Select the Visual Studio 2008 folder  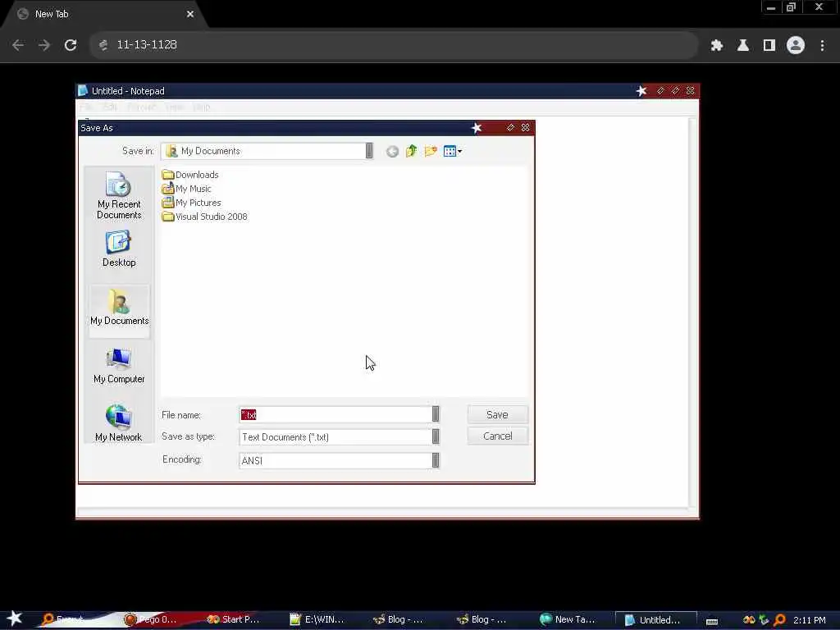tap(204, 217)
